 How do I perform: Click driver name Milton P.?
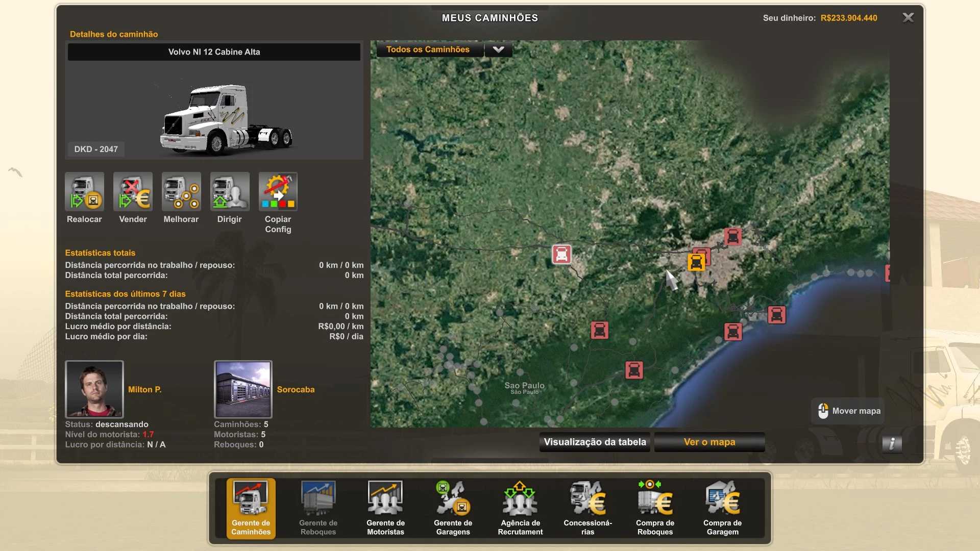(x=144, y=389)
